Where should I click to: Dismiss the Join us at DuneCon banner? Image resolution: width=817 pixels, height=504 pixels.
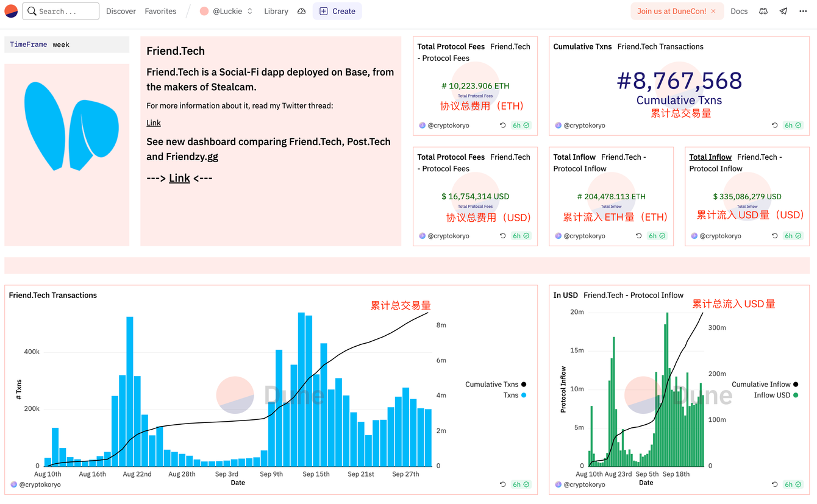tap(713, 11)
